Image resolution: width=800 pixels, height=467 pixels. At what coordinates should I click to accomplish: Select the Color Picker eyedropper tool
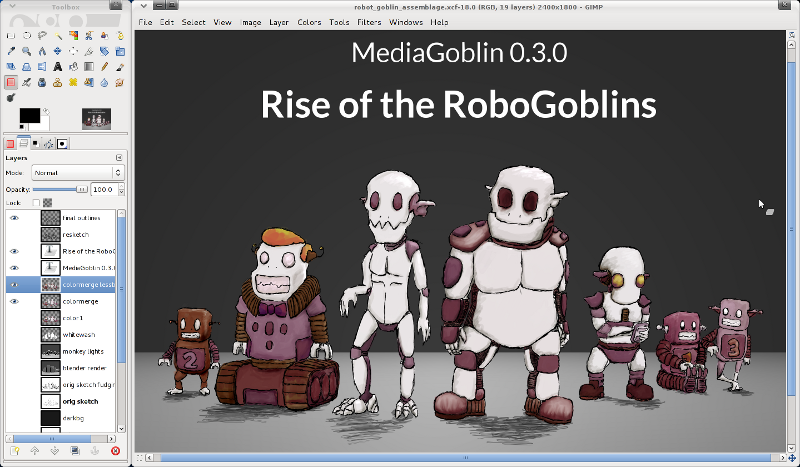(x=11, y=51)
